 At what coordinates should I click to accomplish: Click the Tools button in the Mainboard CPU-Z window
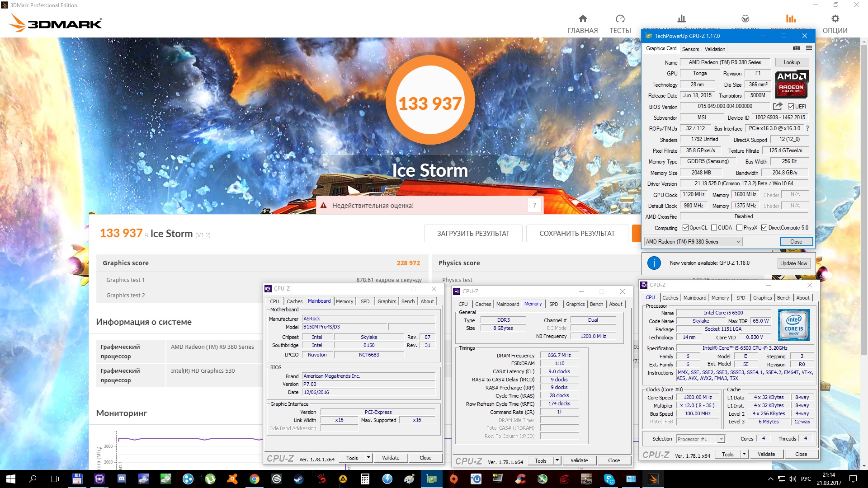pyautogui.click(x=352, y=458)
